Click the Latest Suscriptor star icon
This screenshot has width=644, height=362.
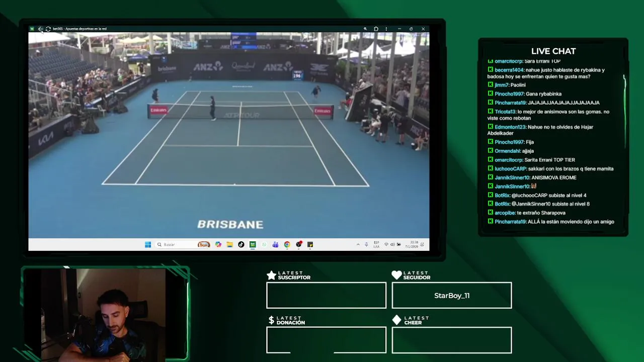[271, 275]
